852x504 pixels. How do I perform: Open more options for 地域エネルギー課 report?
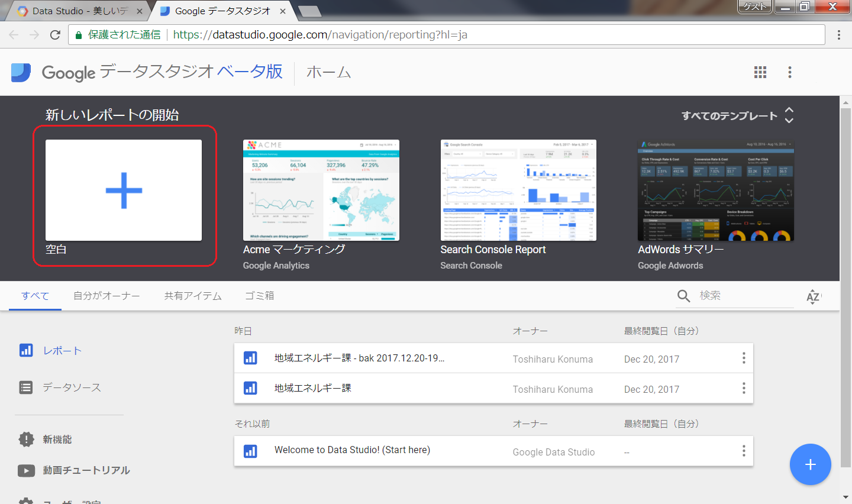pyautogui.click(x=744, y=388)
